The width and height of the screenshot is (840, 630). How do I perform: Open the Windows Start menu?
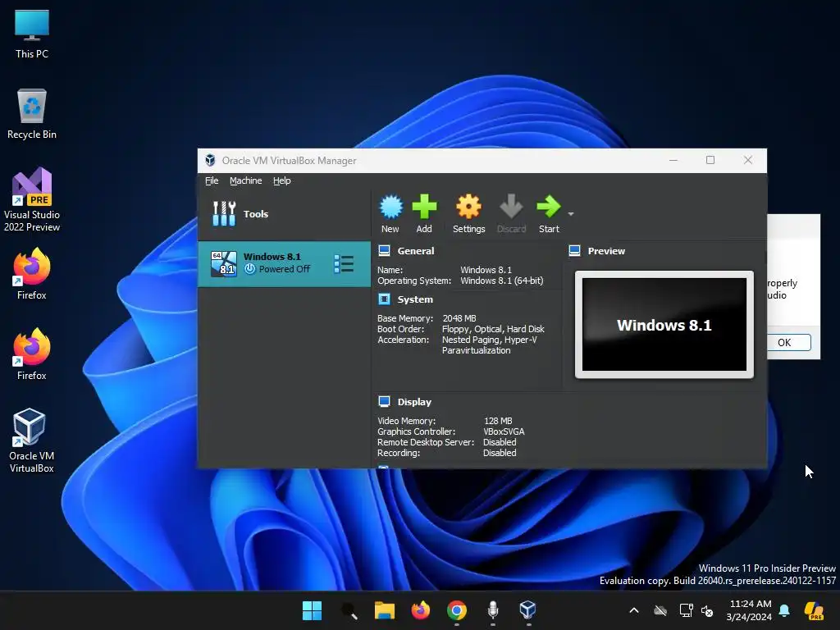pos(312,610)
